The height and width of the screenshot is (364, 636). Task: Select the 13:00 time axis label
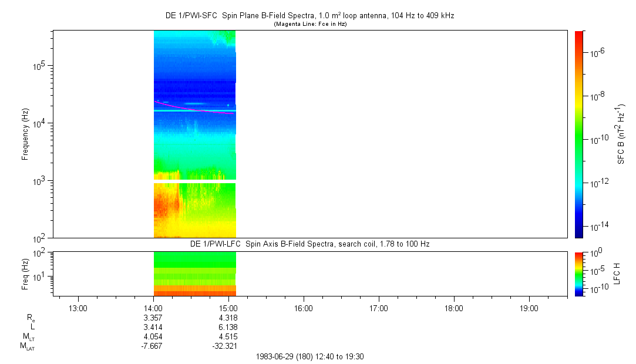78,308
